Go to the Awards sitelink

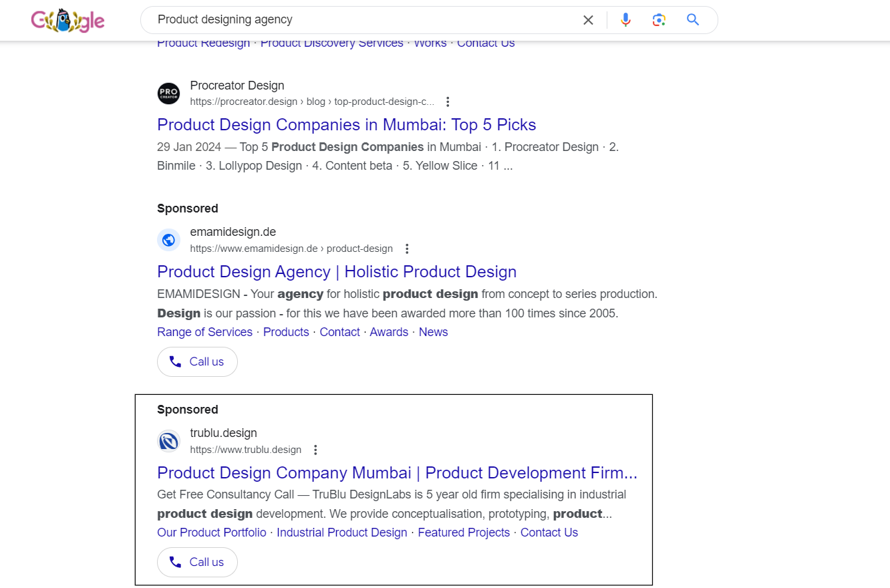coord(389,332)
